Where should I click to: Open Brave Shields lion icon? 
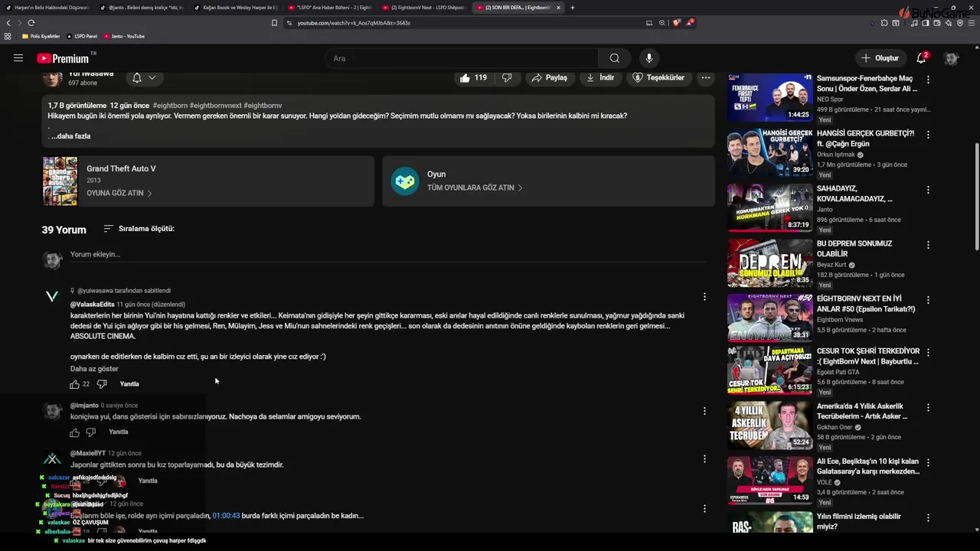tap(676, 23)
